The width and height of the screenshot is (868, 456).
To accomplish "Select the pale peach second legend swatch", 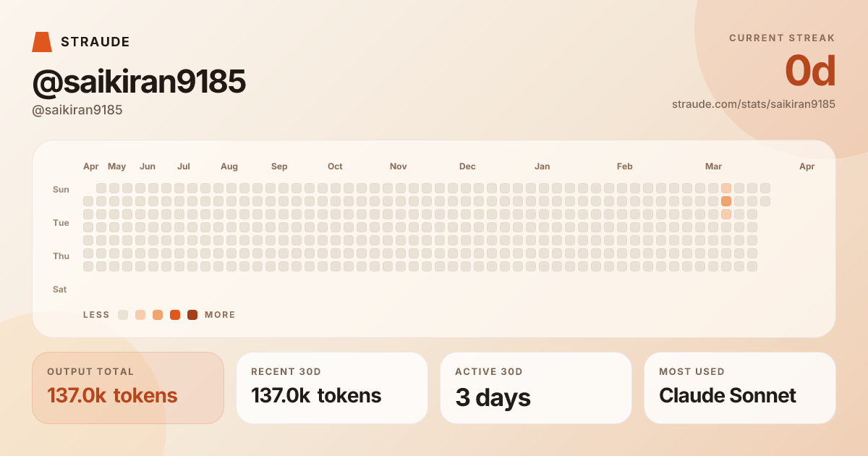I will pyautogui.click(x=140, y=315).
